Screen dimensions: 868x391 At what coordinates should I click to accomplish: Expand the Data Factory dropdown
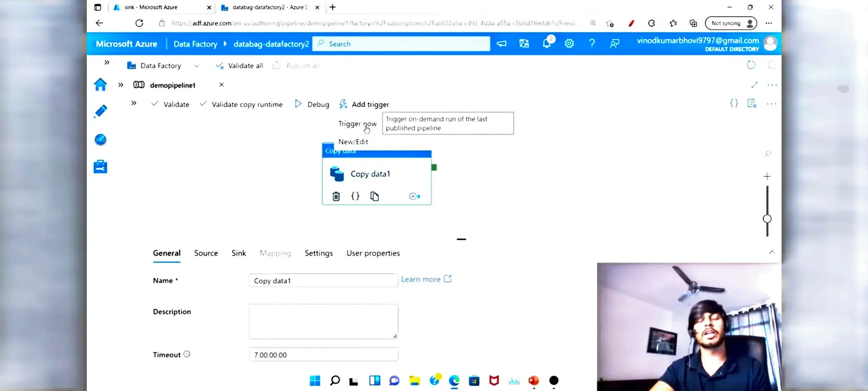196,66
